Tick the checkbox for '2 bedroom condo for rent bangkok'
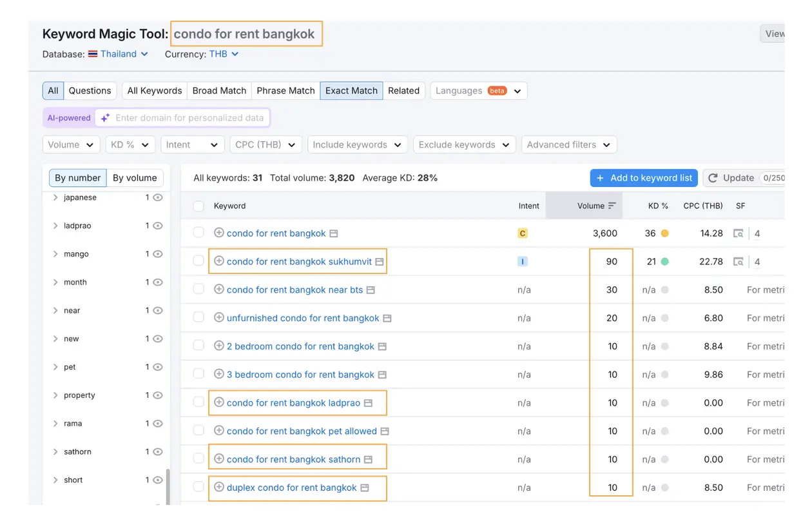 (x=198, y=345)
